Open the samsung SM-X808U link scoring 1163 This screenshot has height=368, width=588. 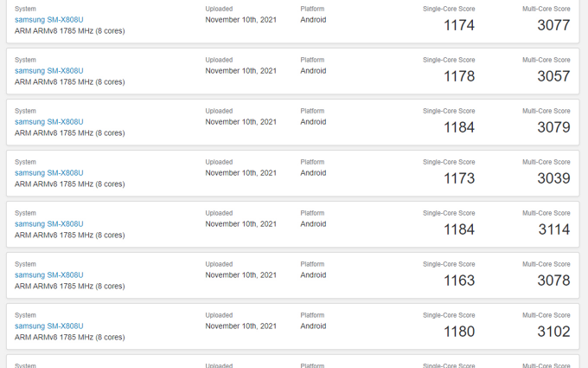click(x=48, y=275)
